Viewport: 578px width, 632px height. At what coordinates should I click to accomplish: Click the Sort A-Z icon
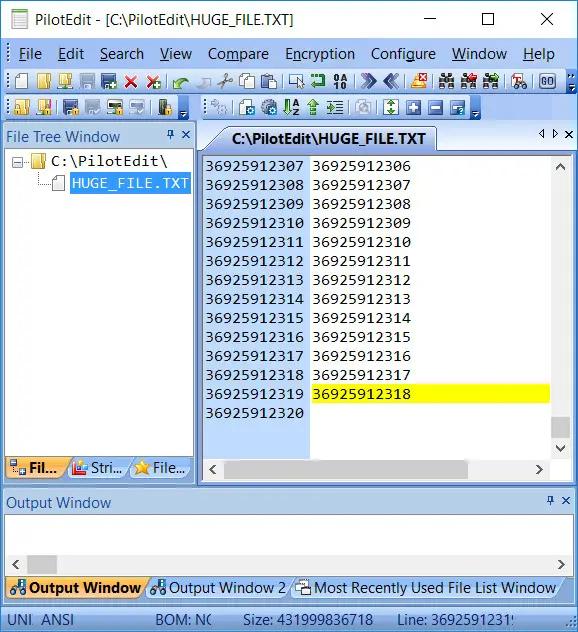[x=291, y=107]
